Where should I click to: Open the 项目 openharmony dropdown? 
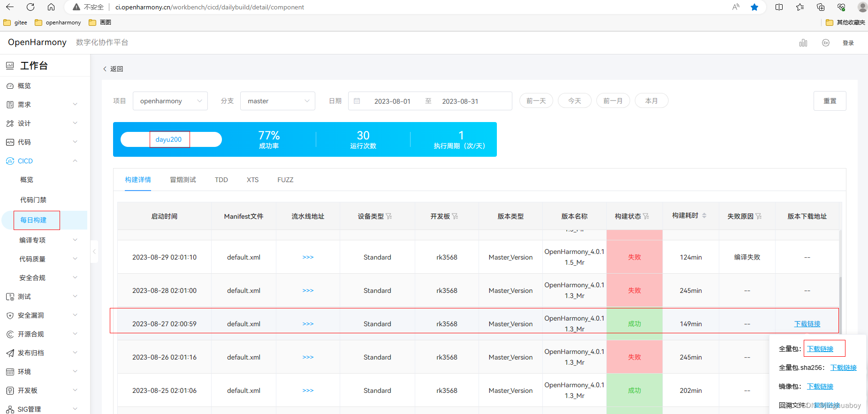pyautogui.click(x=170, y=101)
